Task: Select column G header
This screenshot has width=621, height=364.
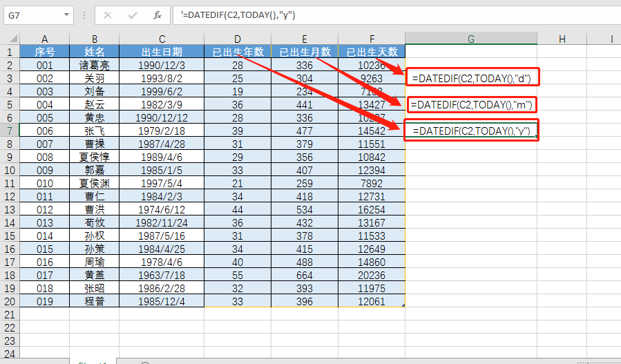Action: 470,39
